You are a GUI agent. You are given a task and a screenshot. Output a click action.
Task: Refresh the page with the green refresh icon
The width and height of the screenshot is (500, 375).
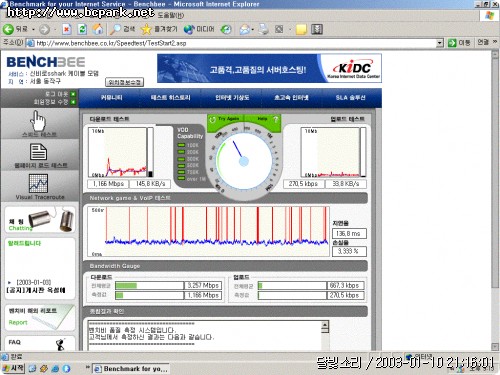tap(82, 29)
